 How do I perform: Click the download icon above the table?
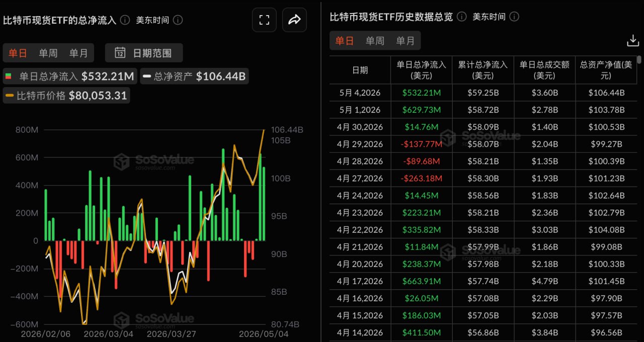pyautogui.click(x=632, y=41)
